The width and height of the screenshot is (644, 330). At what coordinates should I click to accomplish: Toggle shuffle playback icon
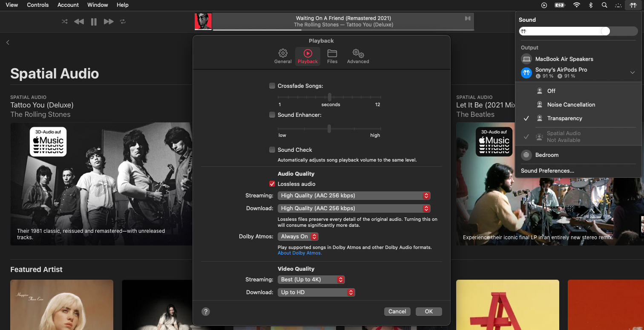pyautogui.click(x=65, y=21)
